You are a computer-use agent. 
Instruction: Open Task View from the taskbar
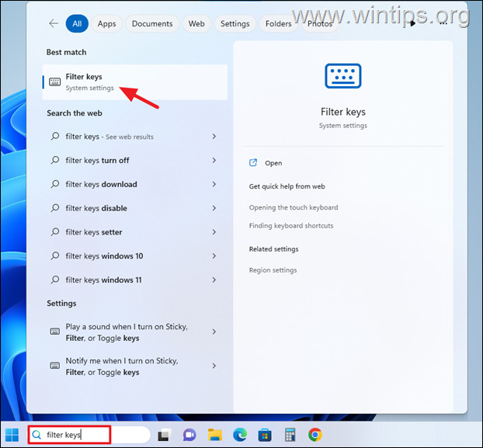click(165, 435)
